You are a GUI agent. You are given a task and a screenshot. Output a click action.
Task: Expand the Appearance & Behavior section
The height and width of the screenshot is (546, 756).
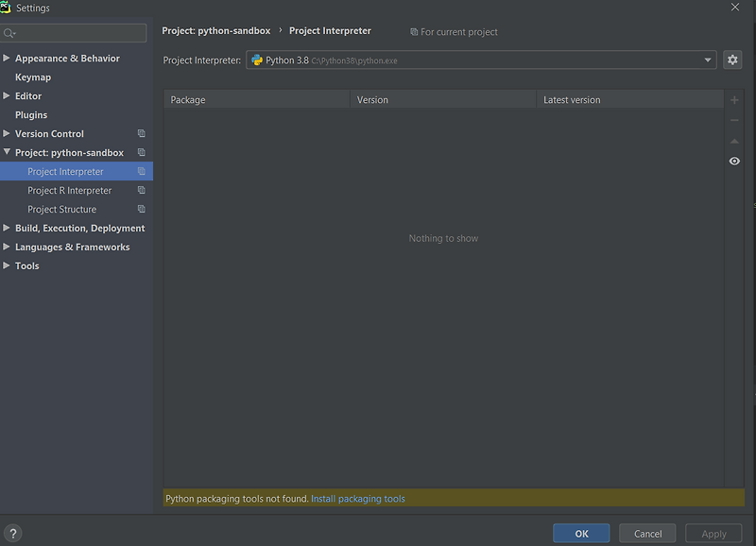(x=8, y=58)
